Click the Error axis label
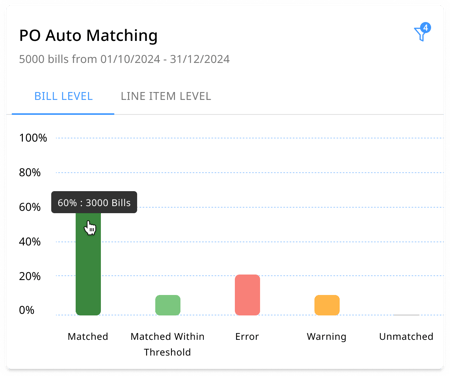450x376 pixels. (x=247, y=336)
